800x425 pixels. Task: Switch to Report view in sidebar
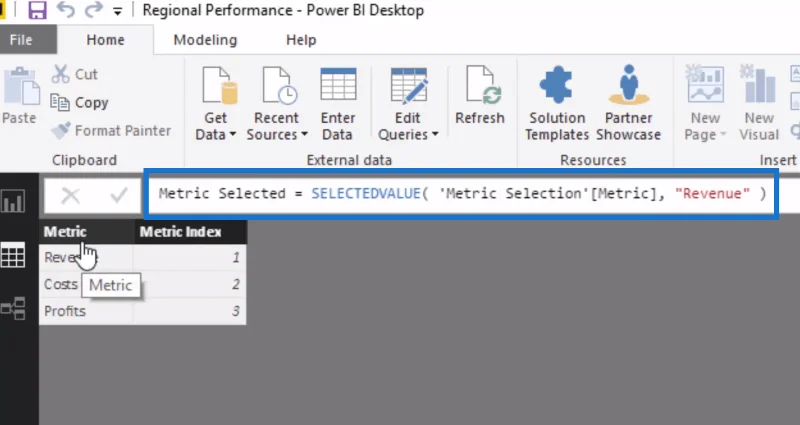[x=13, y=201]
